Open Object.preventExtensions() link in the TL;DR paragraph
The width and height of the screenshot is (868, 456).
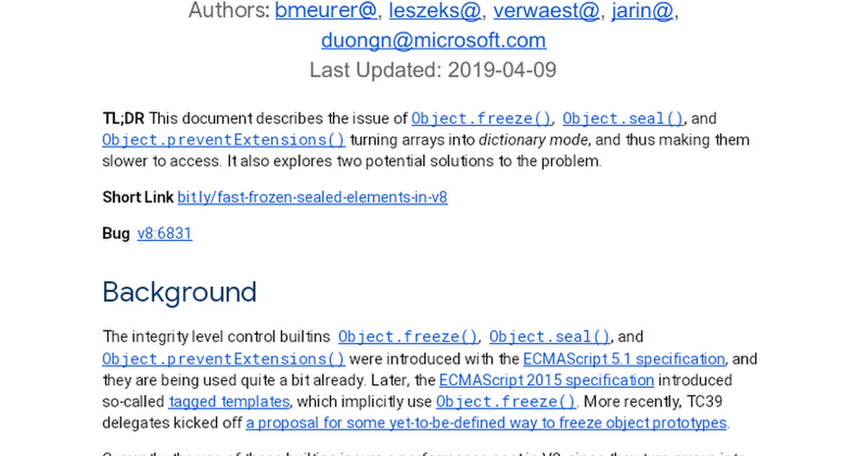point(224,140)
